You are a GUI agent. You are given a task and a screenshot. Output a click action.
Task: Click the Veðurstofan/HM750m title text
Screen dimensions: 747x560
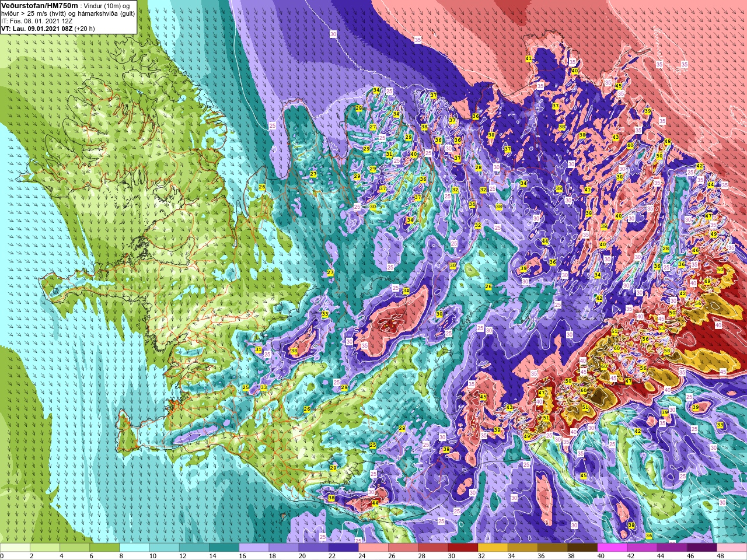40,5
